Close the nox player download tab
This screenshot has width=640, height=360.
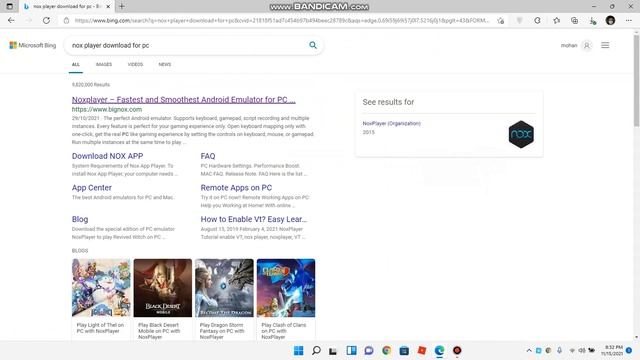click(x=108, y=7)
